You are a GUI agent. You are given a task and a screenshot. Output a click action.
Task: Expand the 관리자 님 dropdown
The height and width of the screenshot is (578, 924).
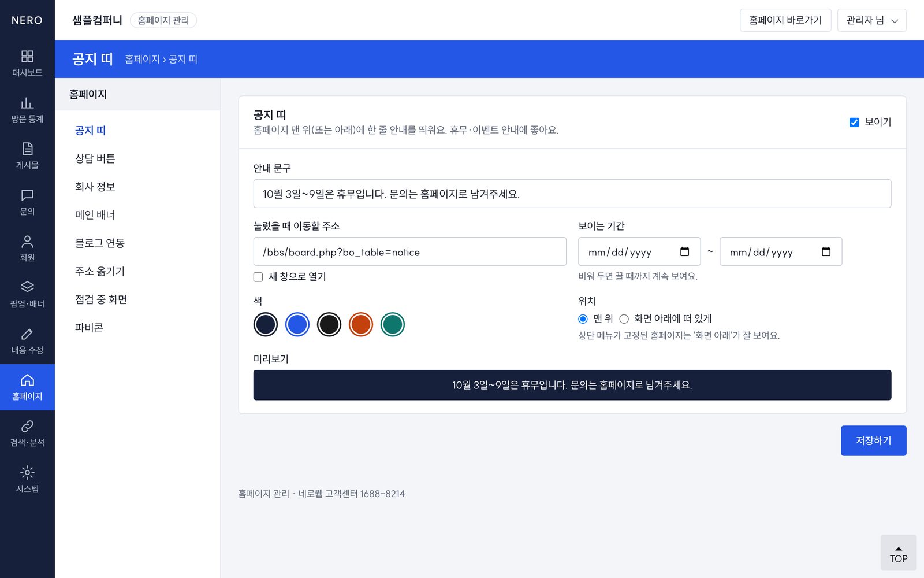(872, 20)
